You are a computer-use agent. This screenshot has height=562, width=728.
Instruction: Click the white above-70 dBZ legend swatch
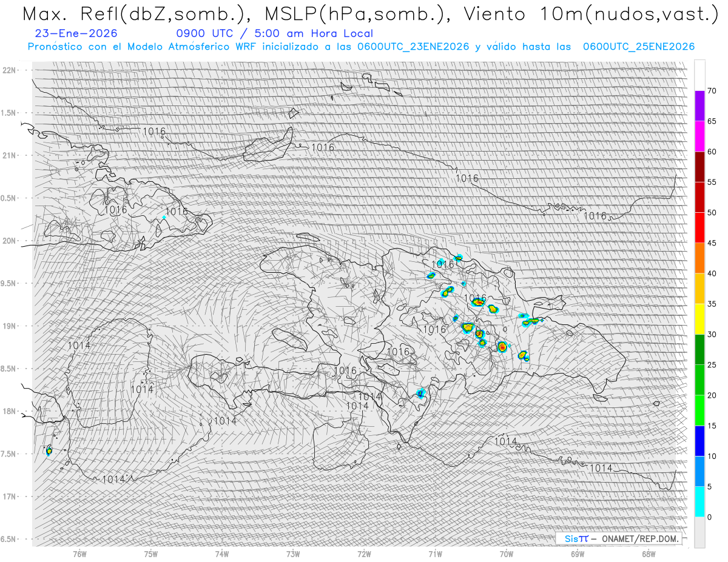tap(699, 76)
